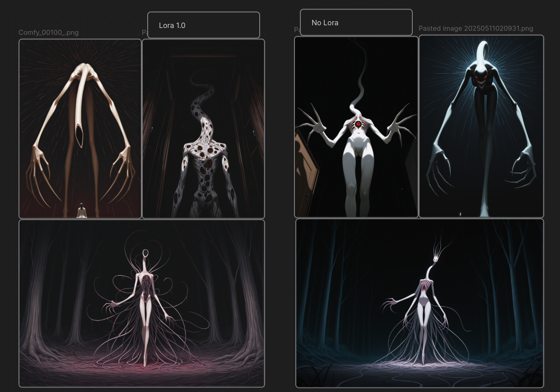Click the Comfy_00100_.png filename label
Image resolution: width=560 pixels, height=392 pixels.
[49, 33]
